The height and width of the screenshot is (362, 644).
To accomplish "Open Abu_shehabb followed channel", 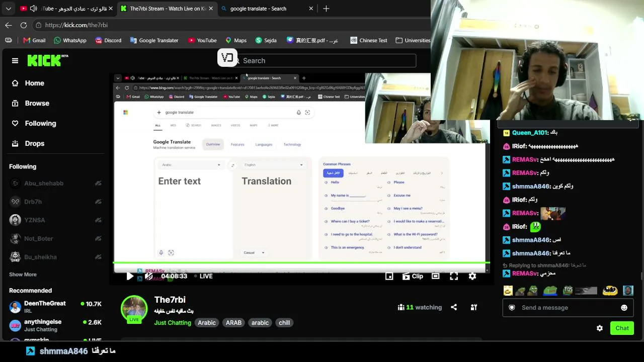I will click(55, 184).
